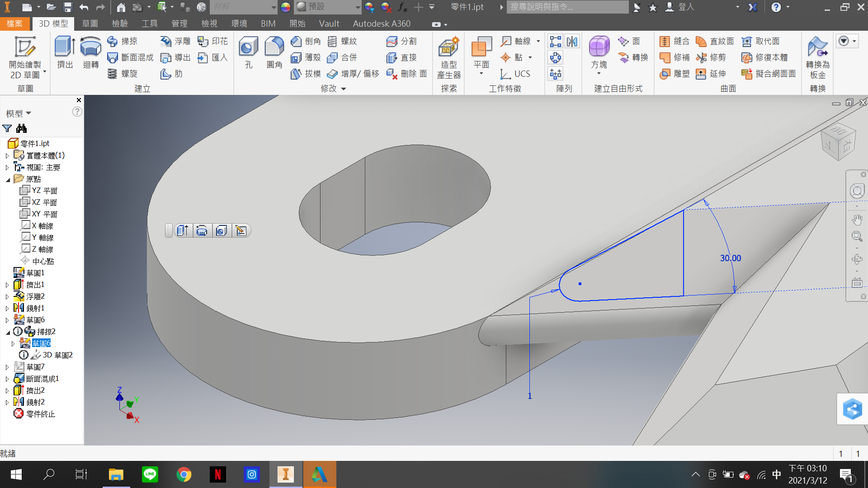
Task: Click the 轉換為板金 convert icon
Action: coord(817,57)
